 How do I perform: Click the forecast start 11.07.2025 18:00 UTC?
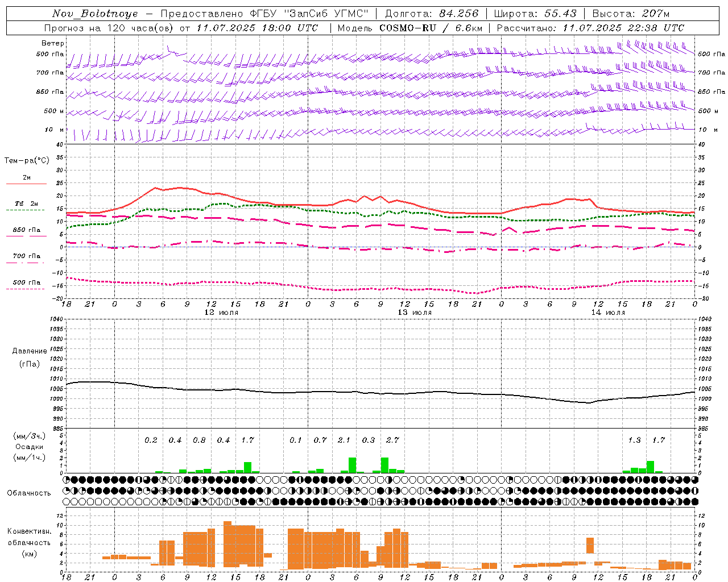(257, 28)
